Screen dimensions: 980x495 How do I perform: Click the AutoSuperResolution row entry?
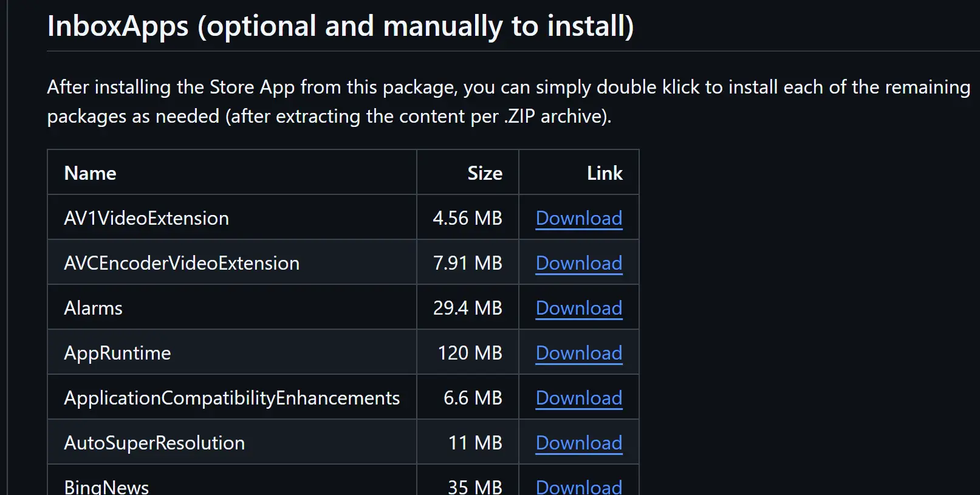point(156,443)
